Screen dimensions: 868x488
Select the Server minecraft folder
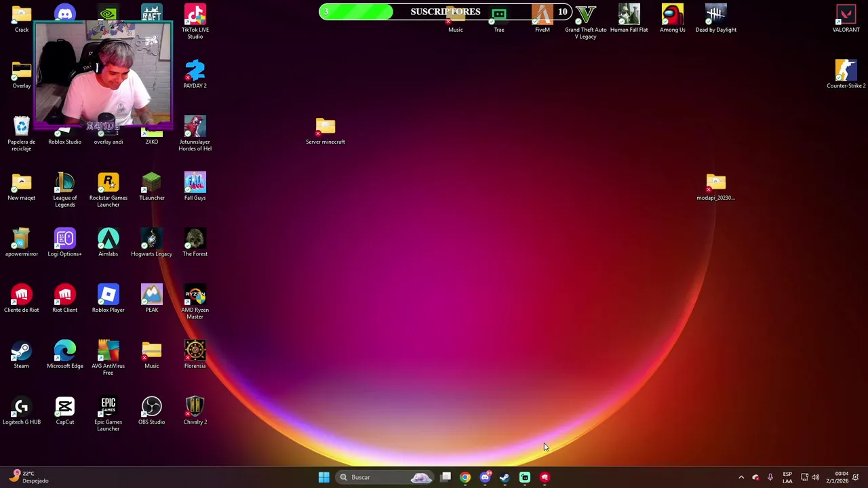tap(325, 130)
